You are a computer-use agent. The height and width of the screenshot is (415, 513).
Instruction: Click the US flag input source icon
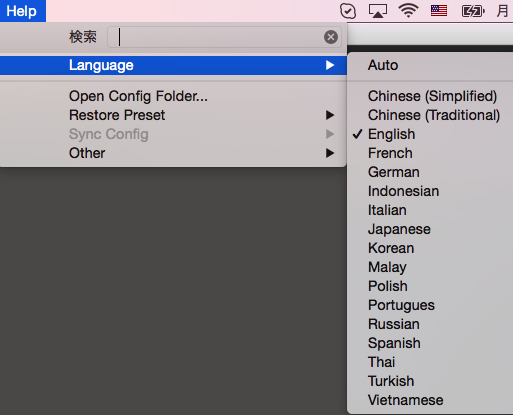pos(439,11)
